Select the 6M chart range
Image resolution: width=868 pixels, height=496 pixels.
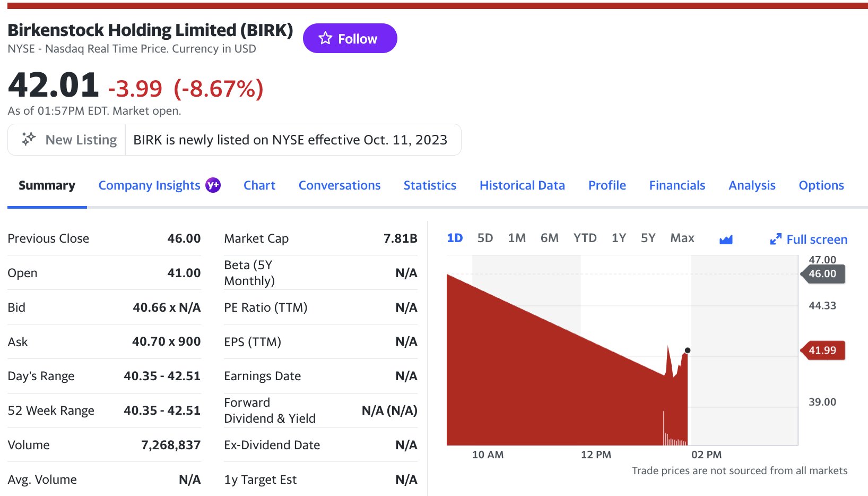click(x=550, y=238)
